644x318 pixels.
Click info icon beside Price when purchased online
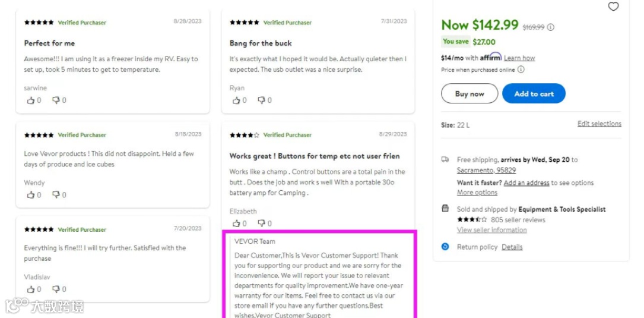click(x=521, y=70)
